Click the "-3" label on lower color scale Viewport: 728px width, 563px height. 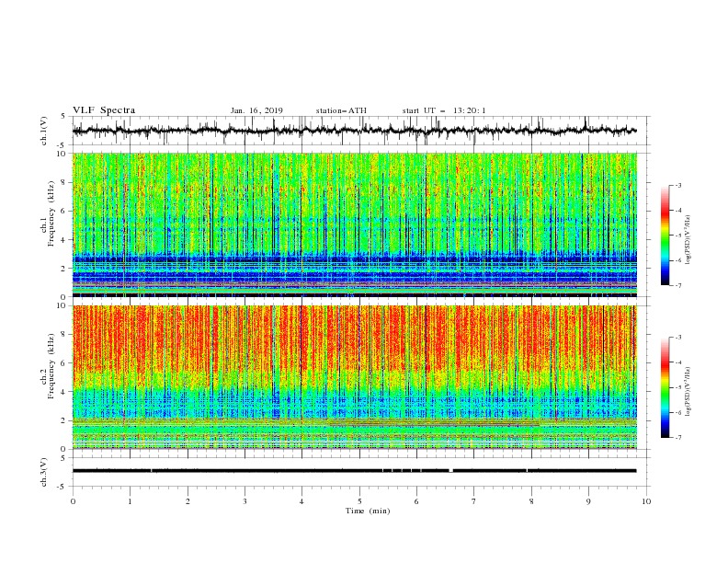point(678,338)
